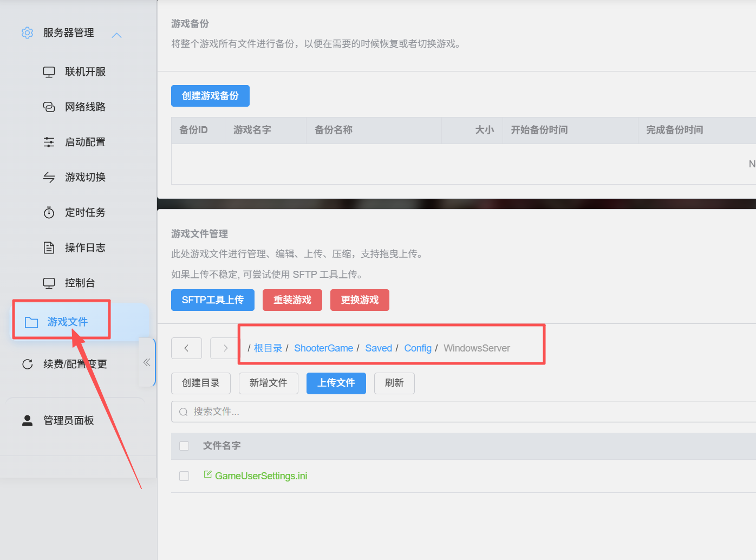The height and width of the screenshot is (560, 756).
Task: Click the stopwatch icon beside 定时任务
Action: [x=49, y=213]
